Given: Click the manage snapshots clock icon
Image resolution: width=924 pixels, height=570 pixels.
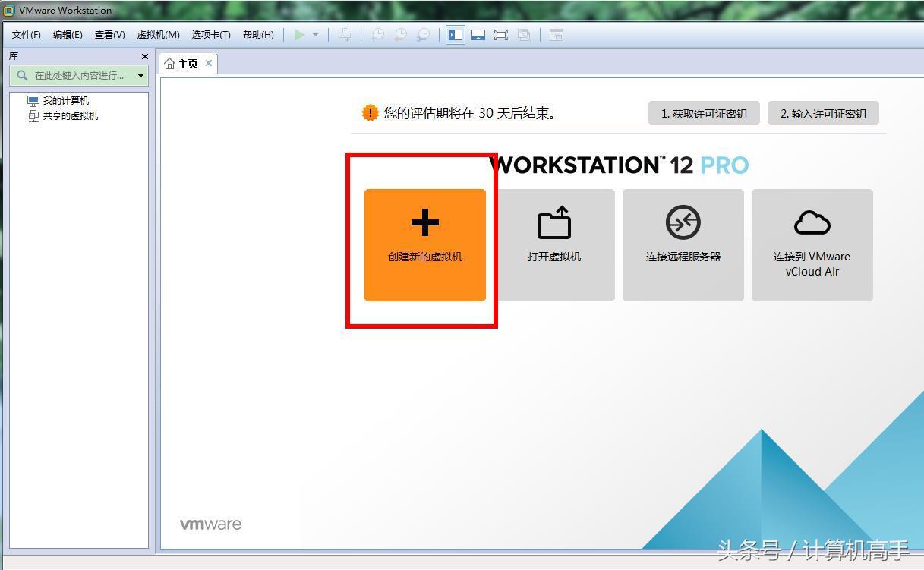Looking at the screenshot, I should pos(423,35).
